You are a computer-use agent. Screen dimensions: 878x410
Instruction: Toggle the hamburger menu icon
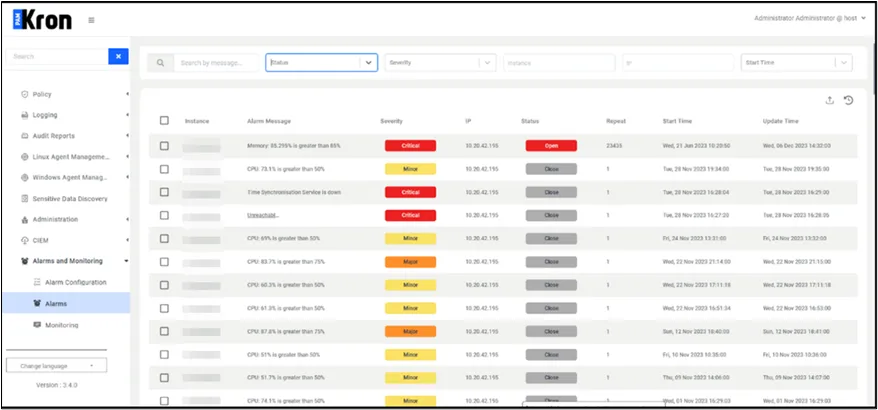[91, 20]
